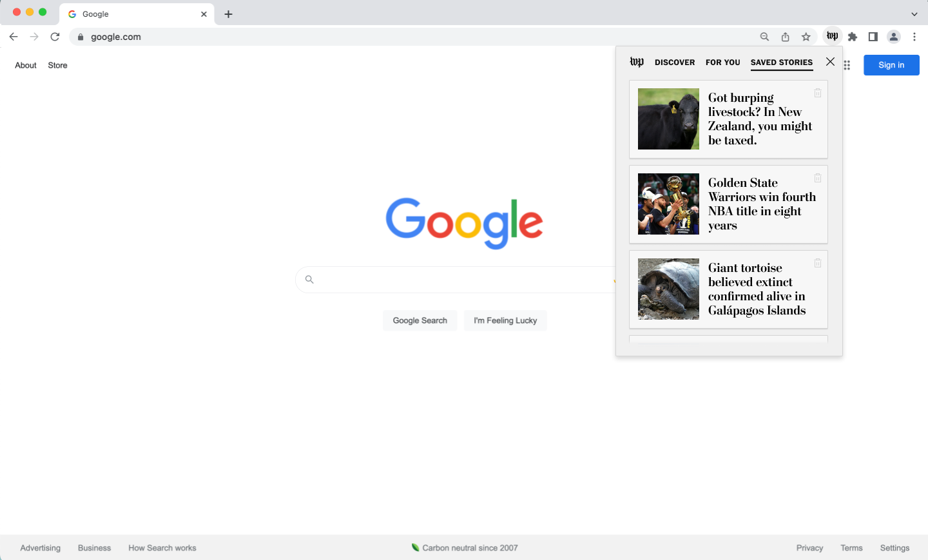Click the blue Sign in button

pyautogui.click(x=891, y=65)
